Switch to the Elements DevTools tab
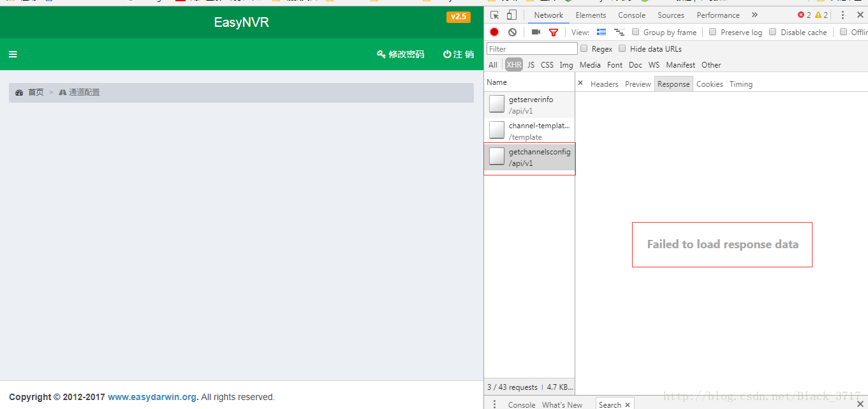The width and height of the screenshot is (868, 409). (x=591, y=15)
